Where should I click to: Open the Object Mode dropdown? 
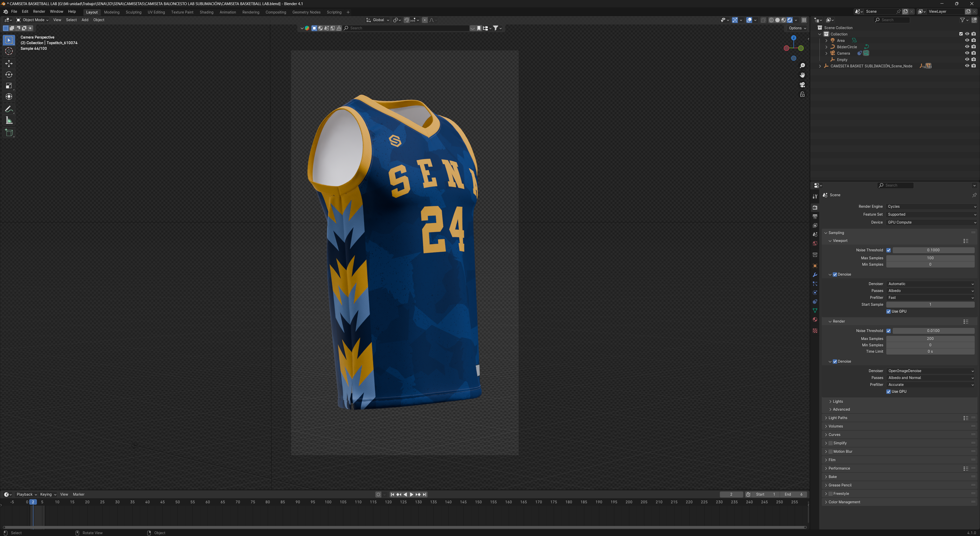[x=32, y=20]
